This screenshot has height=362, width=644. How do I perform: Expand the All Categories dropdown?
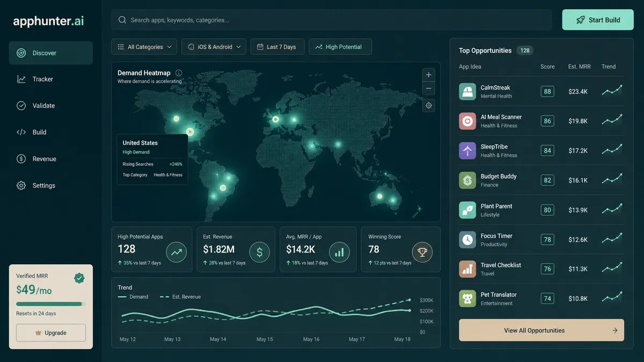pos(144,47)
